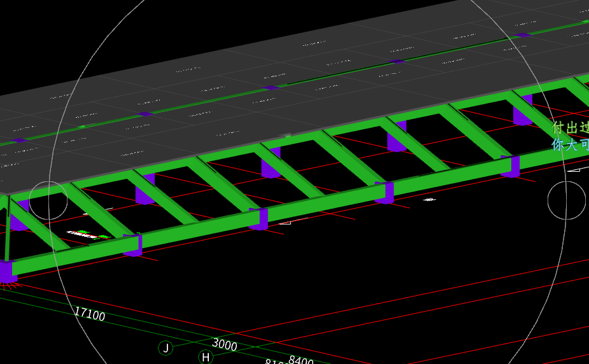Click the axis bubble labeled J

[x=166, y=348]
